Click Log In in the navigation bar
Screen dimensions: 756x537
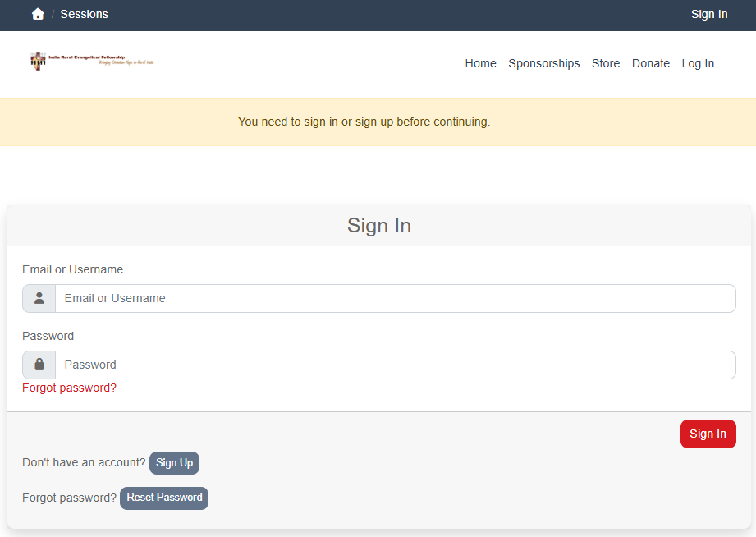[x=698, y=63]
